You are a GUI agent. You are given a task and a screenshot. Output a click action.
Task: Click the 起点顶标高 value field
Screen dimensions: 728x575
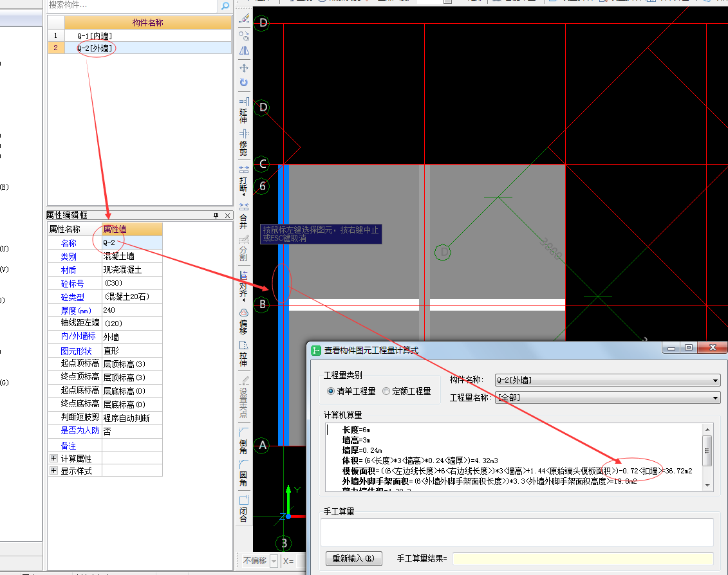click(x=132, y=364)
